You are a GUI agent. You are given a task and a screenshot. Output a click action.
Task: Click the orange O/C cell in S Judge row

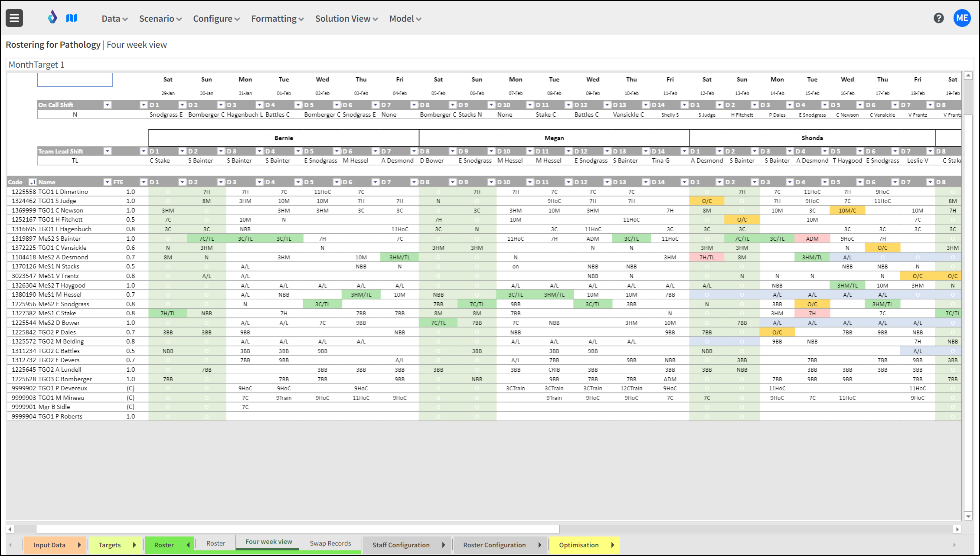707,201
